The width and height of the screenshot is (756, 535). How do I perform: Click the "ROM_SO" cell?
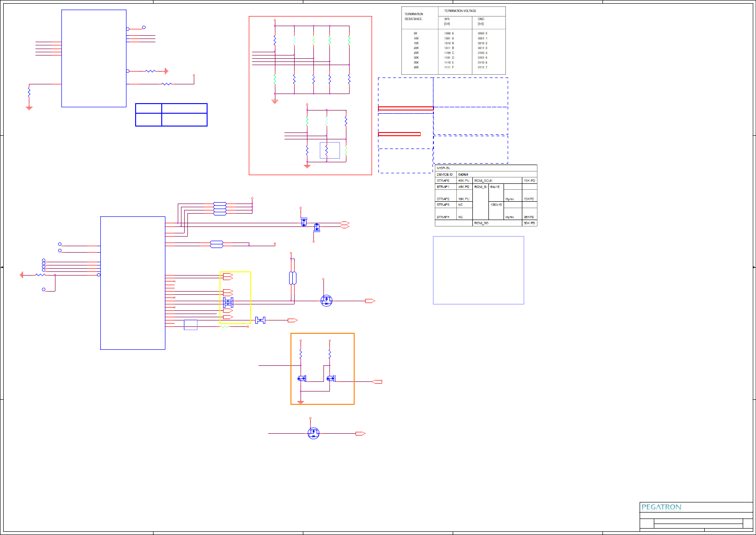tap(481, 223)
